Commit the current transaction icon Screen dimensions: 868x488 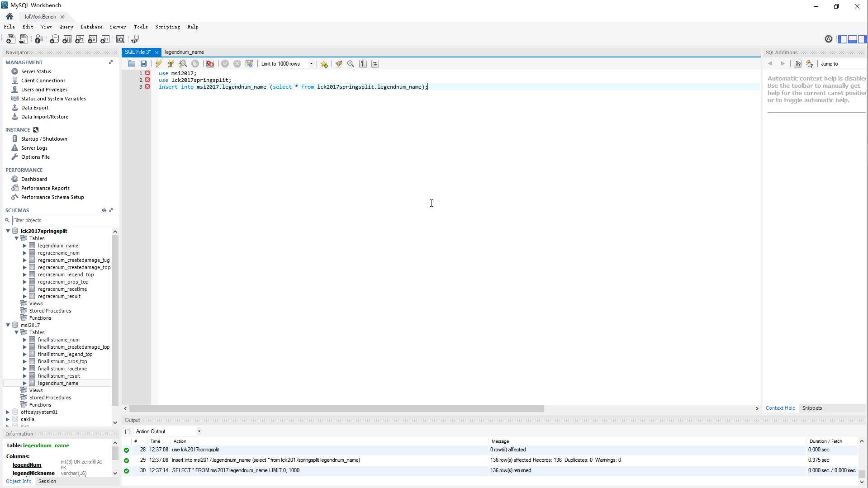click(x=225, y=64)
